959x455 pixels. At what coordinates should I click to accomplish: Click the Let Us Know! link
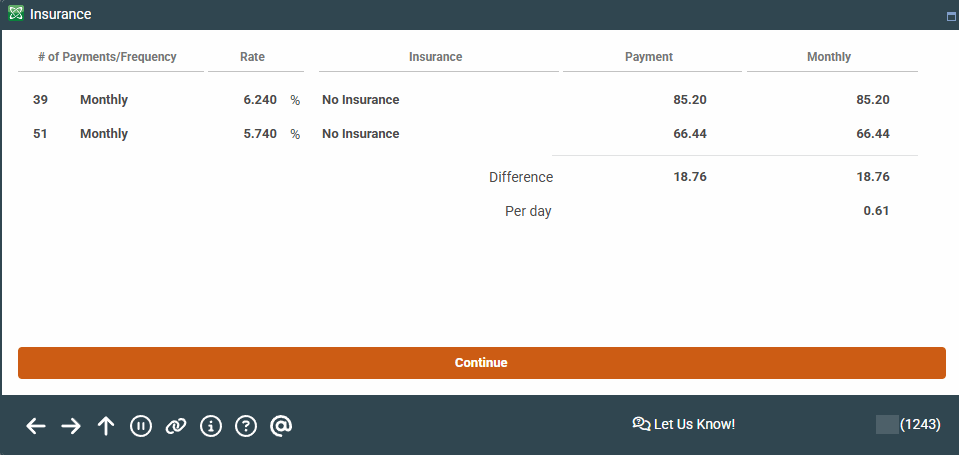coord(684,424)
